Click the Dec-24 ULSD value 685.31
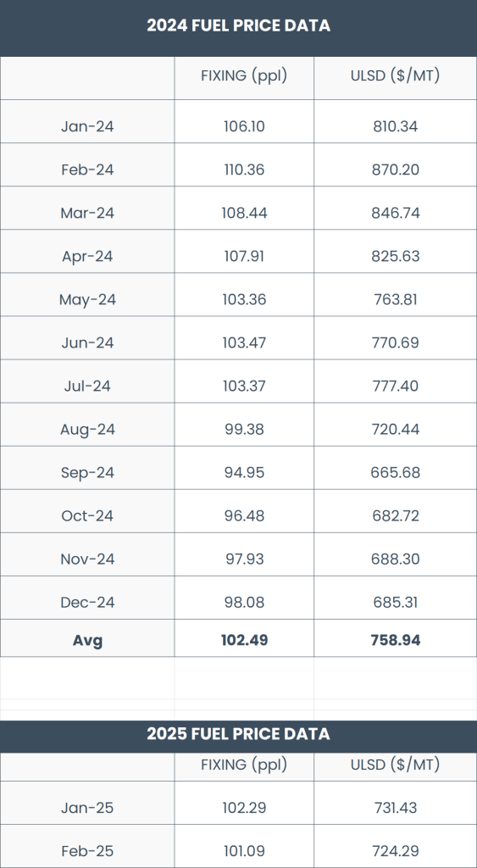The width and height of the screenshot is (477, 868). click(x=395, y=602)
